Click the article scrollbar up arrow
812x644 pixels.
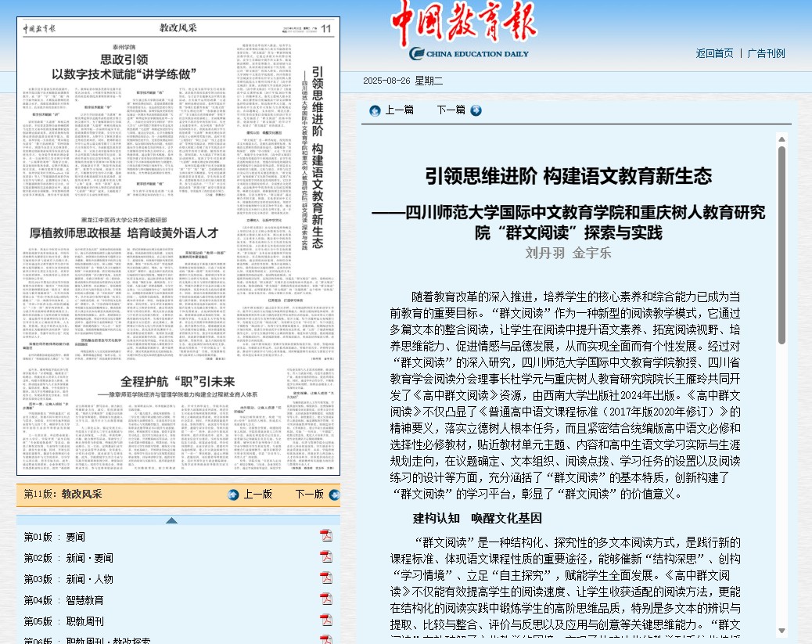click(x=782, y=139)
